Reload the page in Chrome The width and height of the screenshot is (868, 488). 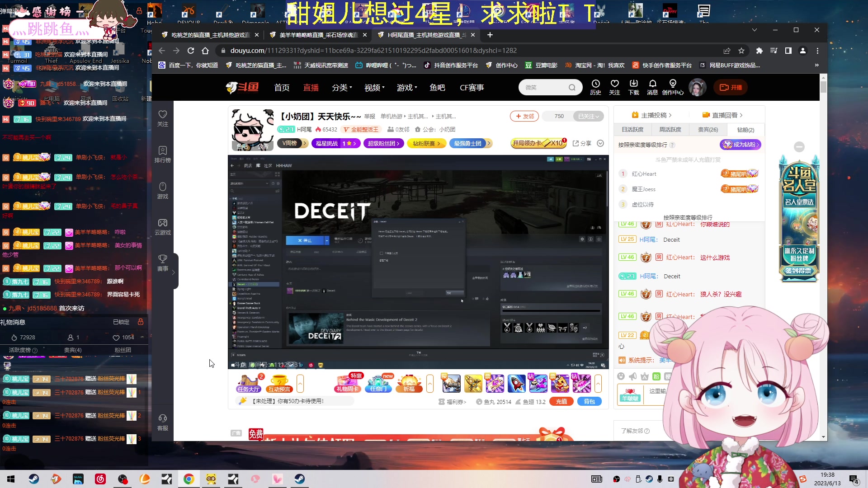click(x=191, y=51)
